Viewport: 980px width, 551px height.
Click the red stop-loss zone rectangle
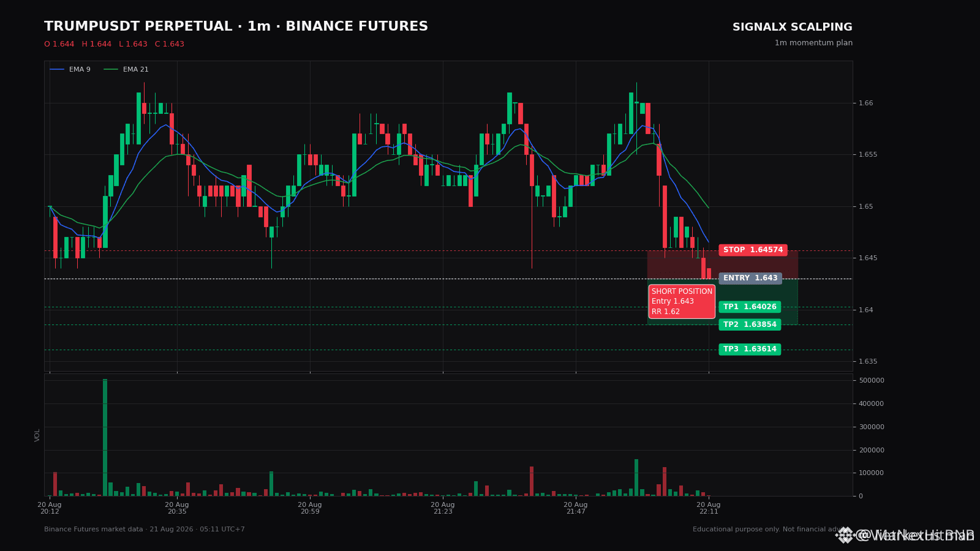[723, 264]
